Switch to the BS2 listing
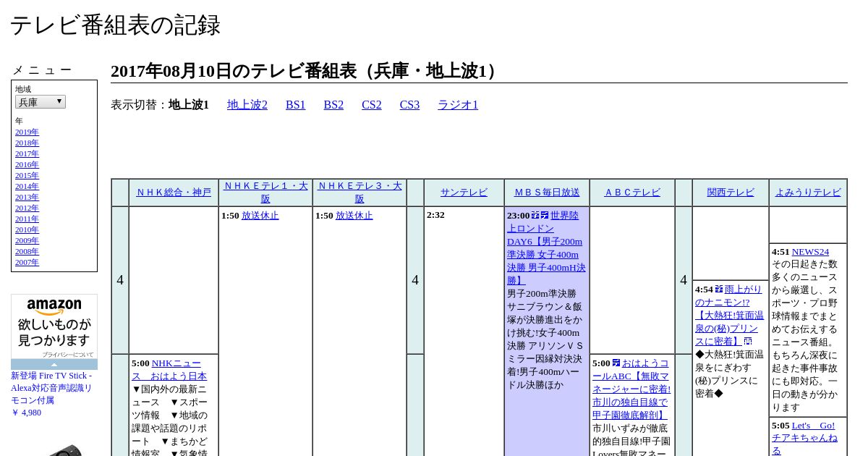868x456 pixels. [333, 105]
